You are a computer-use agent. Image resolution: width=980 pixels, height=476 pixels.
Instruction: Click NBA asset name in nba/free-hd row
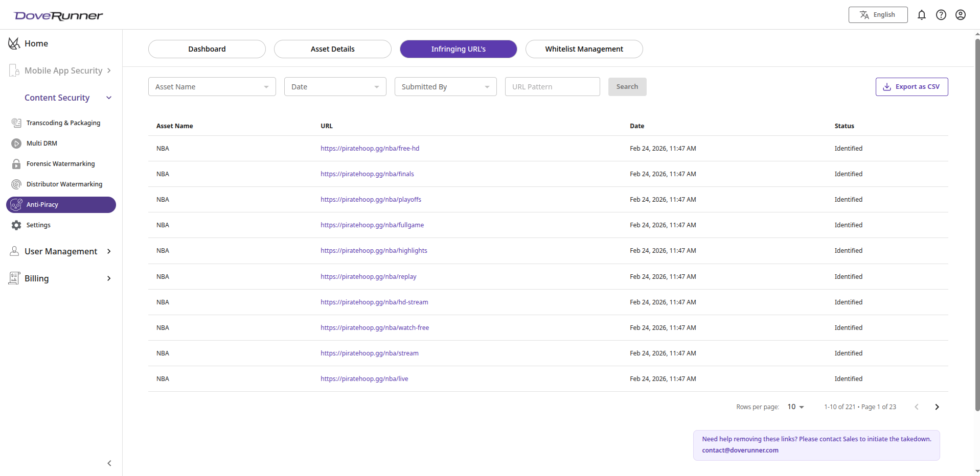[163, 149]
